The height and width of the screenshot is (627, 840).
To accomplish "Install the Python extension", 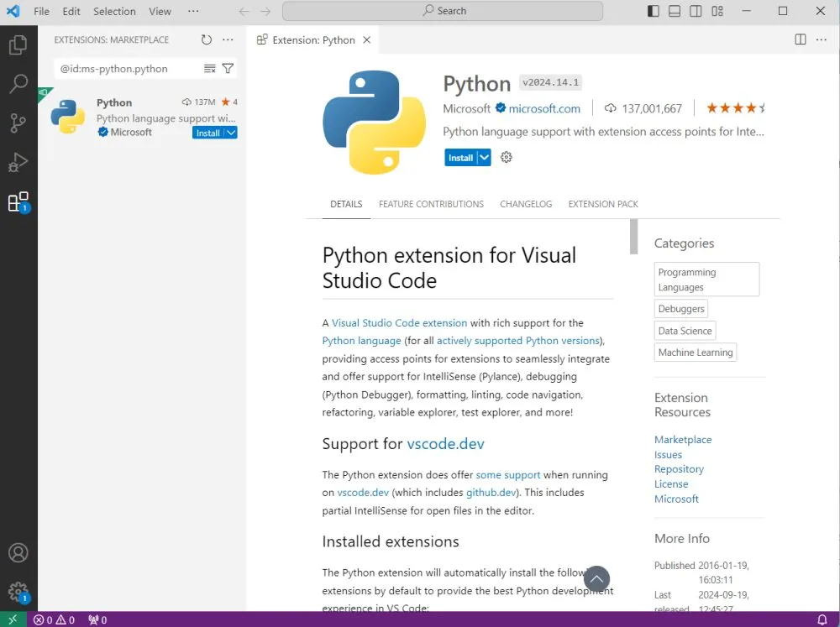I will coord(460,157).
